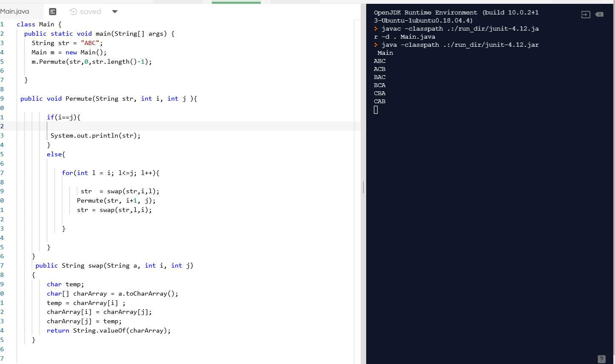The image size is (615, 364).
Task: Click the open-console-in-new-window icon
Action: [x=586, y=14]
